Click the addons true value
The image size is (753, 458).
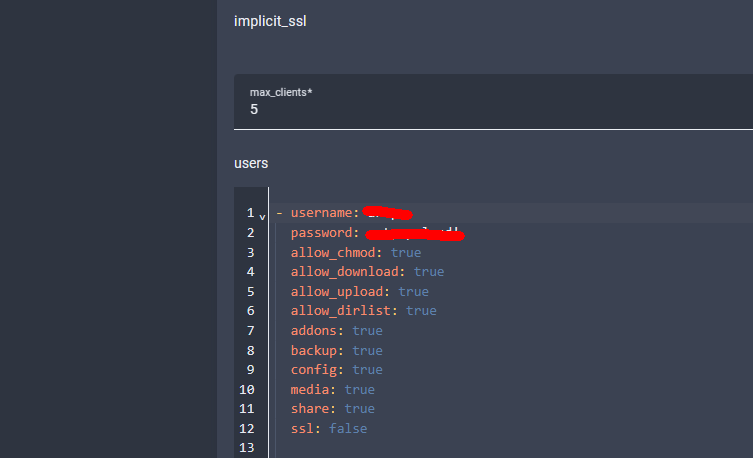(x=367, y=331)
